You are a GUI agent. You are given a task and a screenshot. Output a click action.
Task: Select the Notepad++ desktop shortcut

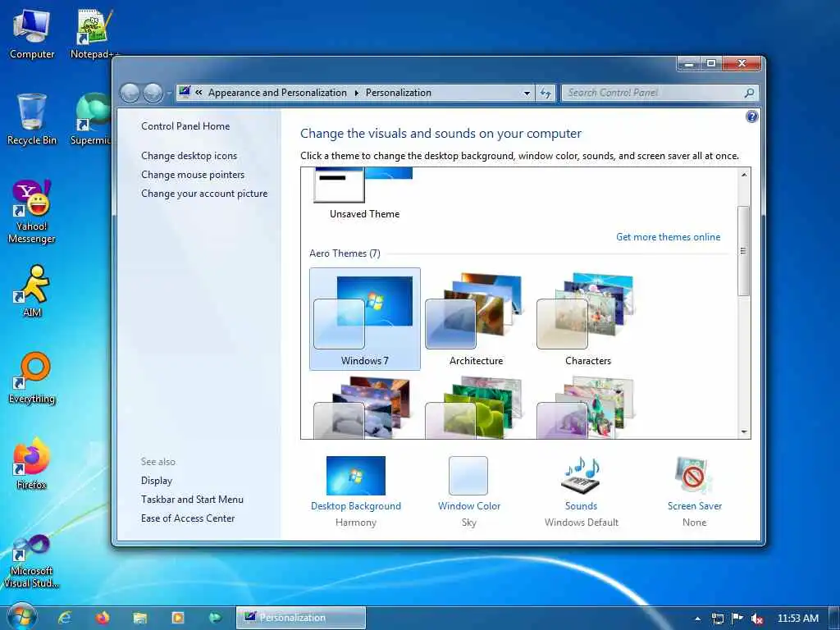coord(94,34)
